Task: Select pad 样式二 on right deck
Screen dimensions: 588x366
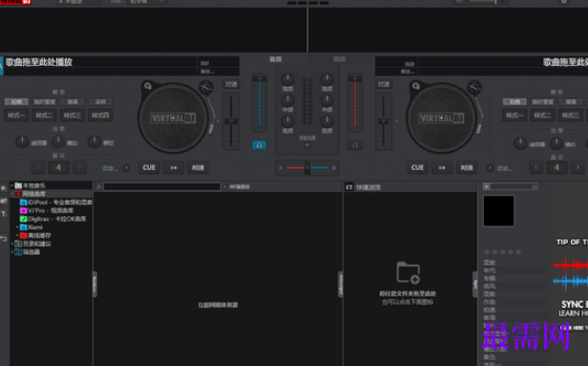Action: (542, 116)
